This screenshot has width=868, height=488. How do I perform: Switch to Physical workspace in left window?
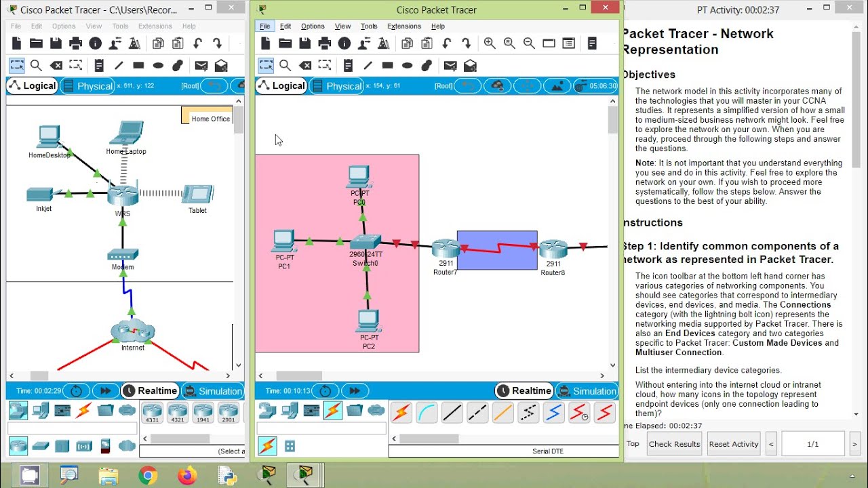pyautogui.click(x=87, y=86)
